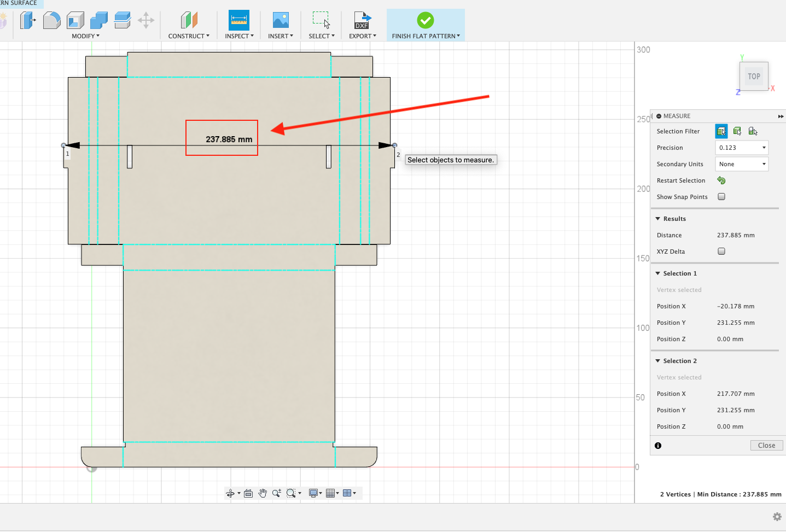Screen dimensions: 786x532
Task: Choose the select face/edge/vertex filter icon
Action: tap(721, 131)
